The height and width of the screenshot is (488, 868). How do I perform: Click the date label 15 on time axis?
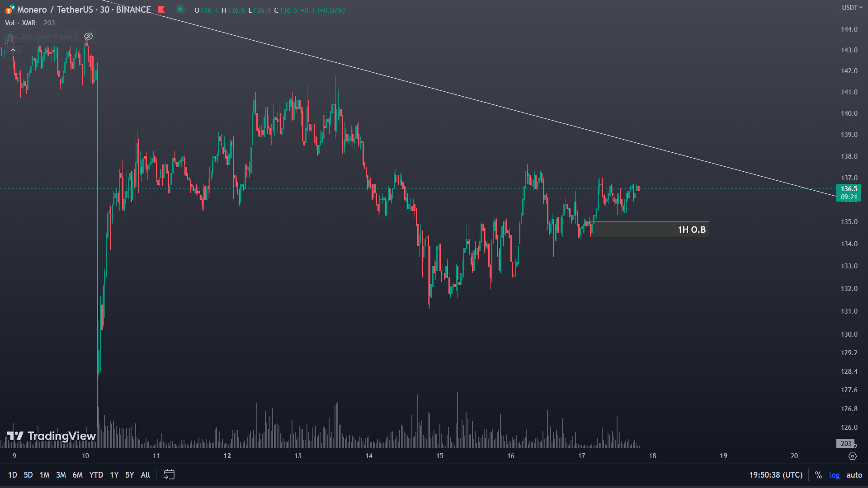440,456
